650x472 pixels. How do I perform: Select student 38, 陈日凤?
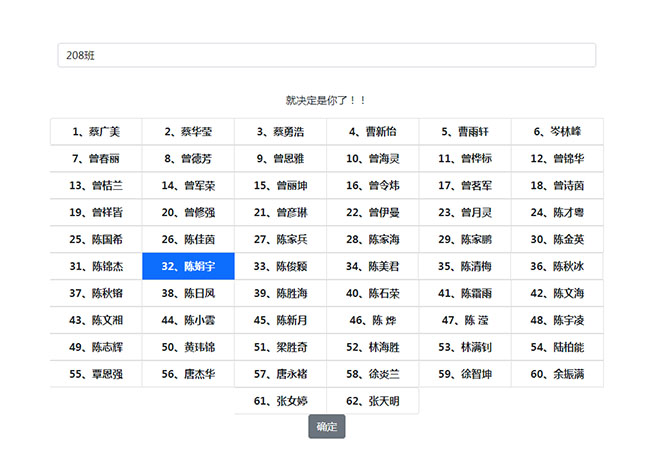188,293
